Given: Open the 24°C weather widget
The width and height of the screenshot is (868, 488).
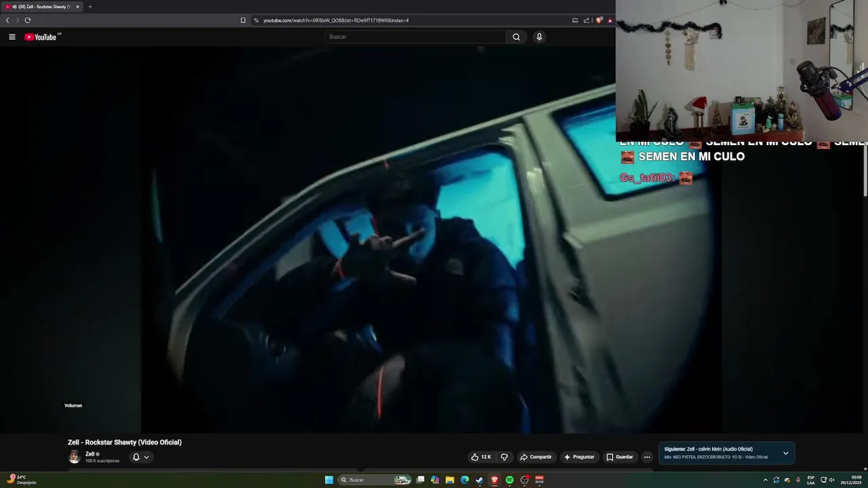Looking at the screenshot, I should (20, 480).
